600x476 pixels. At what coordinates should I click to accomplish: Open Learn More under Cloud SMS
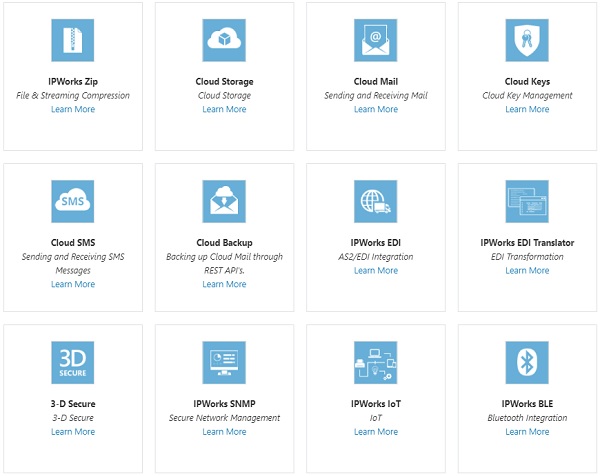pyautogui.click(x=73, y=284)
